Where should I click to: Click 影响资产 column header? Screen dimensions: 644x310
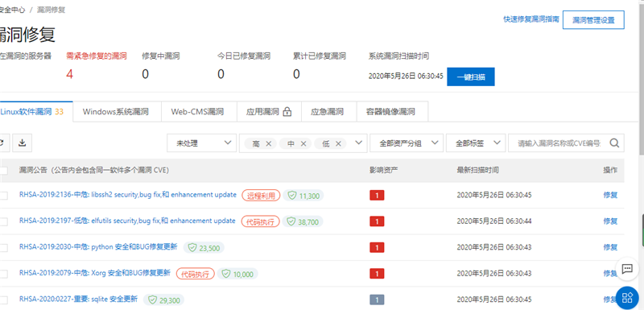pos(384,170)
